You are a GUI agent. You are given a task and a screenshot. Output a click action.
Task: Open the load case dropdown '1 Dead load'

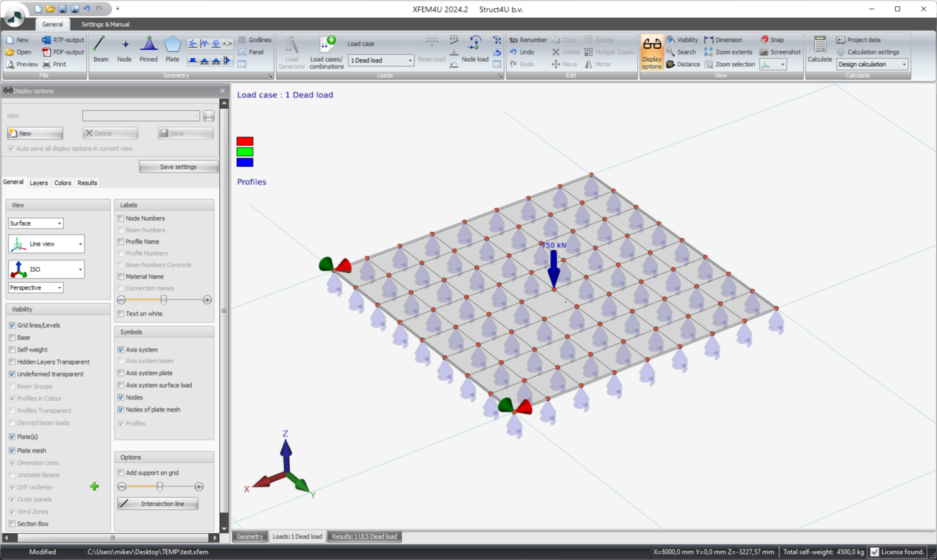tap(381, 61)
